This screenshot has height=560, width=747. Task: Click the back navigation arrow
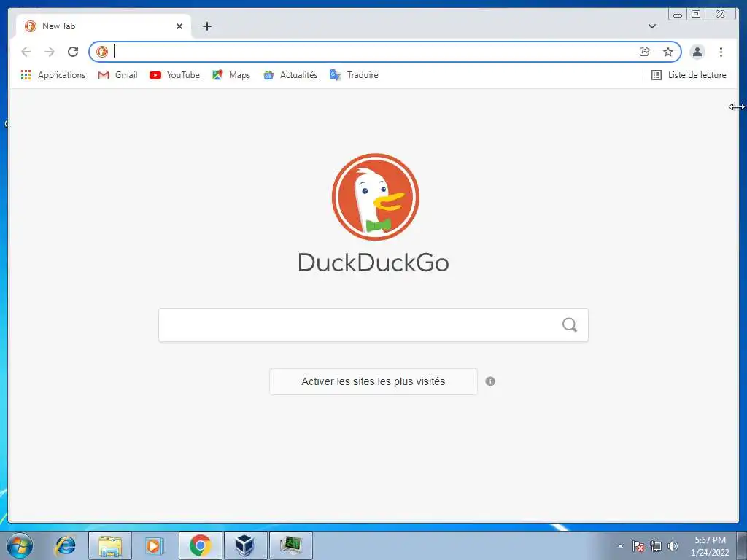click(26, 52)
